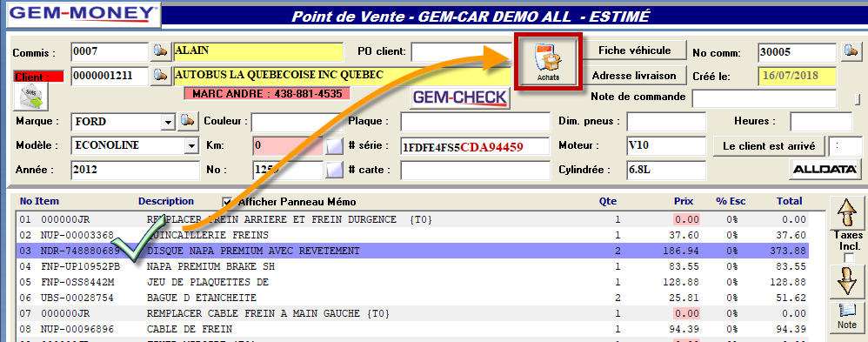Click the 0.00 price in row 01
The image size is (868, 342).
(x=686, y=219)
